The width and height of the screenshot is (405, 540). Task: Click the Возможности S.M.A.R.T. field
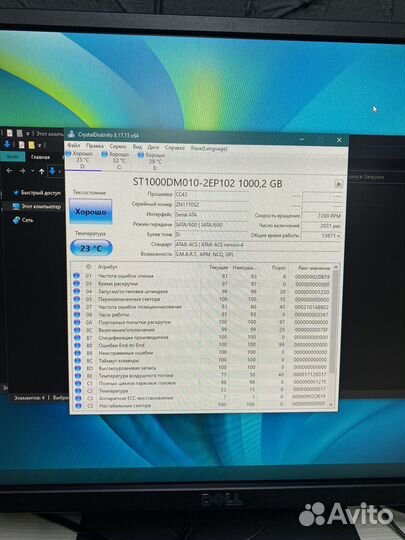tap(258, 255)
